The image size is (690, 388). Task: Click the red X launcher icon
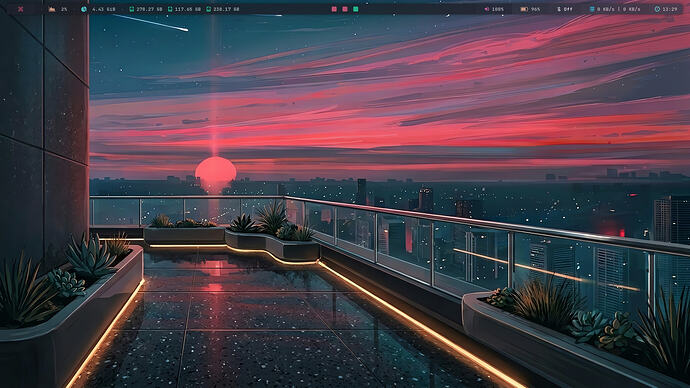click(21, 9)
